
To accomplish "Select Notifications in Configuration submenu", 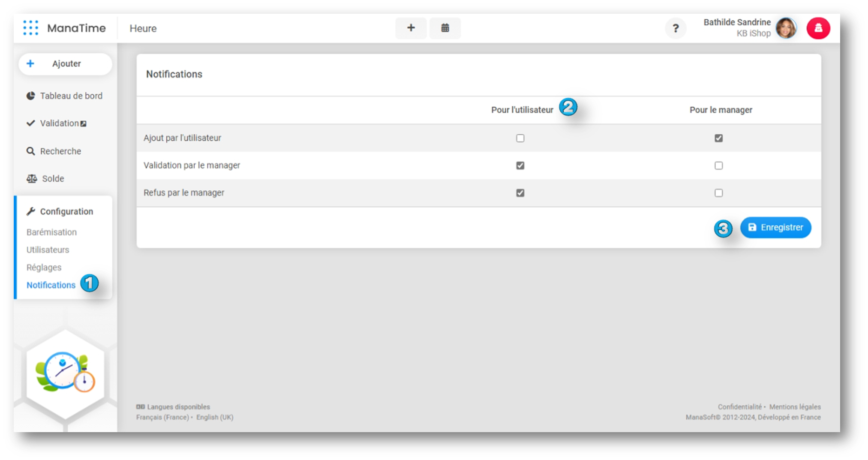I will [51, 285].
